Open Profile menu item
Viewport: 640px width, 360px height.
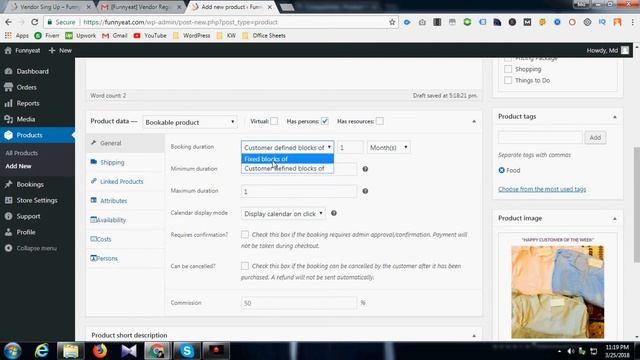coord(26,232)
